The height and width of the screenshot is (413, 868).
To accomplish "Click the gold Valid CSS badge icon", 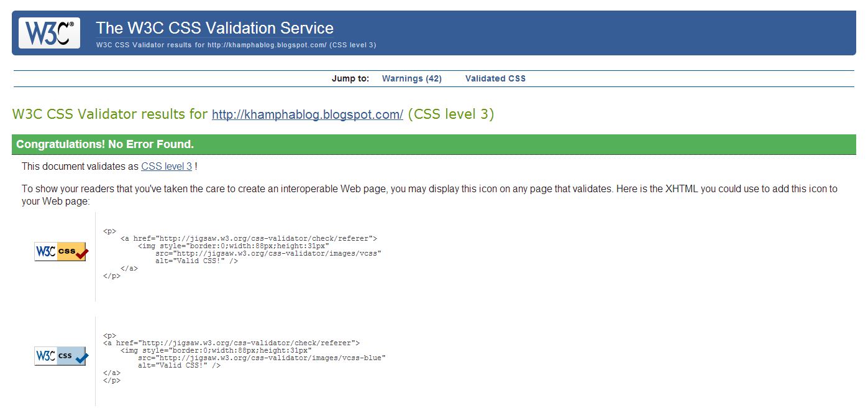I will tap(62, 252).
